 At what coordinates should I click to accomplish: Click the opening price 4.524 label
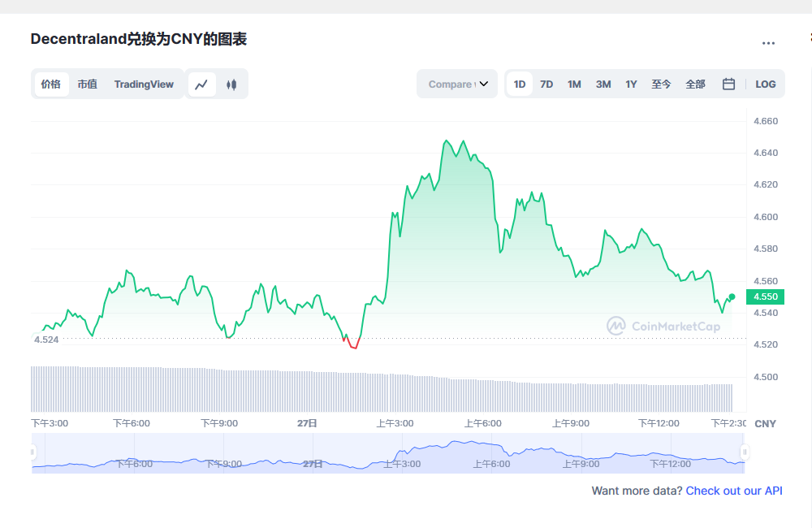[x=46, y=340]
